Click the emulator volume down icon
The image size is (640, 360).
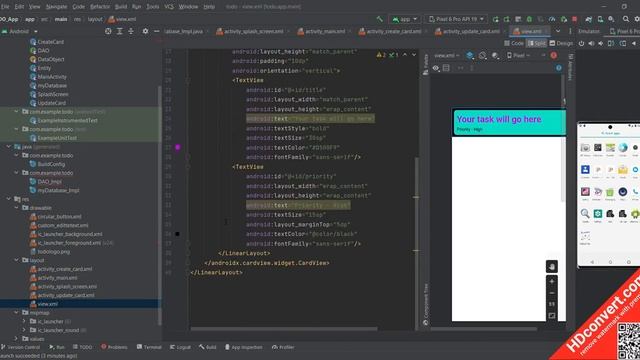coord(601,43)
